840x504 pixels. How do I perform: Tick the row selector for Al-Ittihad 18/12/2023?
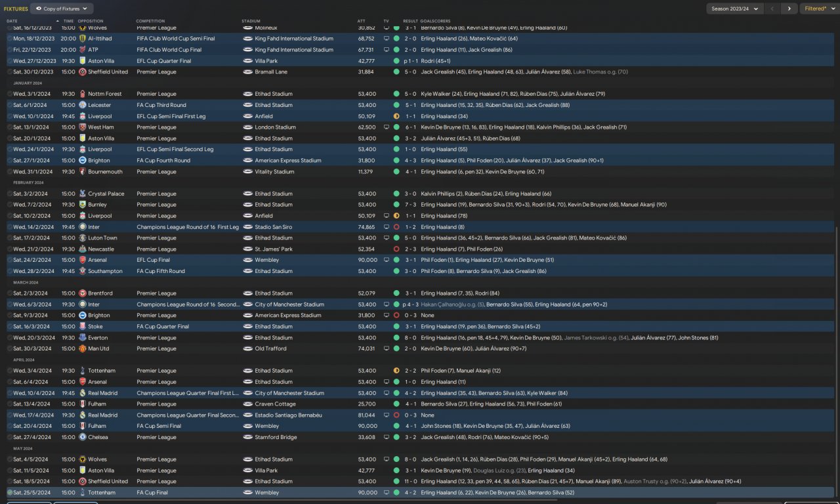10,39
